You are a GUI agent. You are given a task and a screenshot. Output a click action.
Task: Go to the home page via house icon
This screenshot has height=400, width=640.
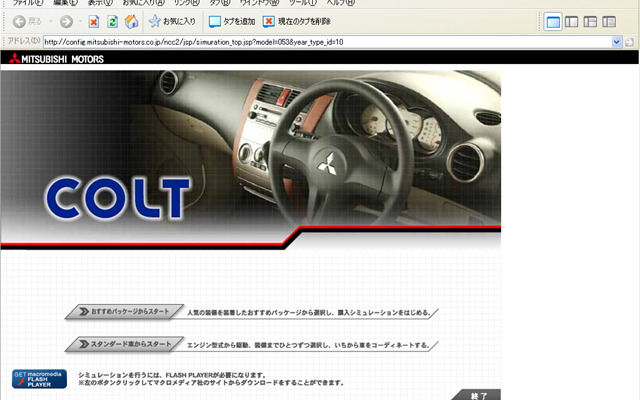tap(131, 21)
